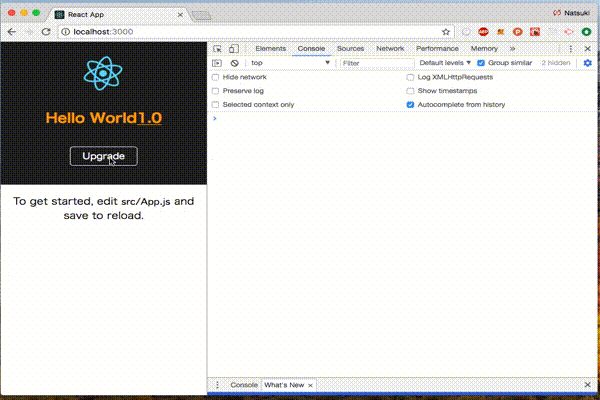600x400 pixels.
Task: Clear the console with the ban icon
Action: click(235, 63)
